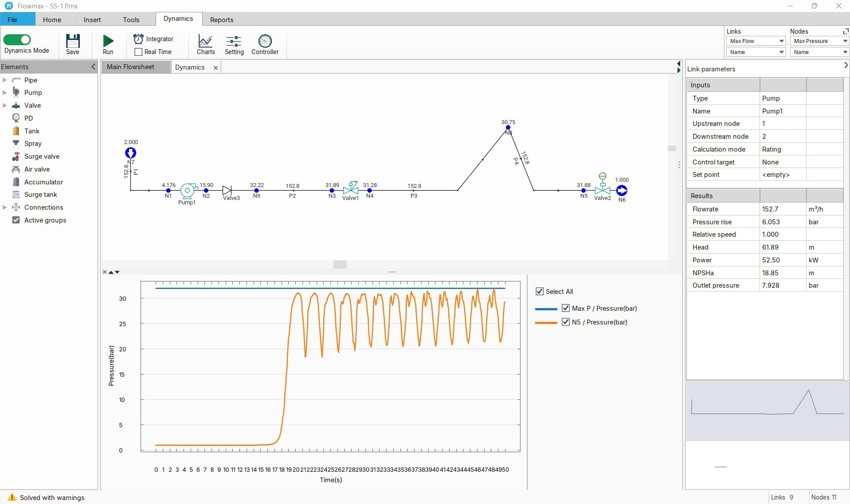
Task: Open the Nodes Name dropdown
Action: [x=819, y=52]
